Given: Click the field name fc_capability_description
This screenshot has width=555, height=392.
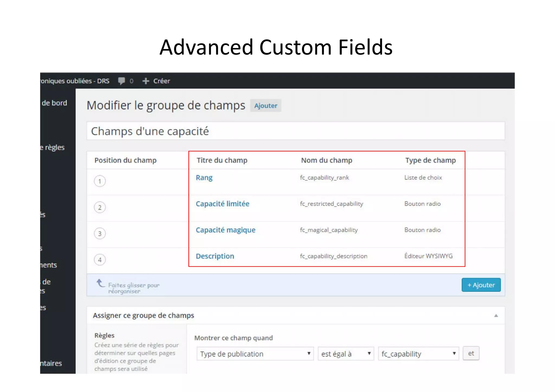Looking at the screenshot, I should 334,256.
